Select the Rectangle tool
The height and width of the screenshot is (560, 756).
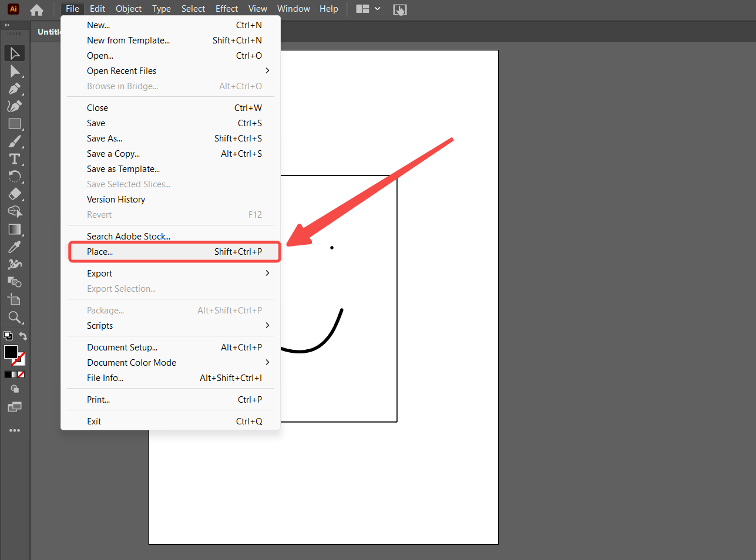pyautogui.click(x=15, y=124)
